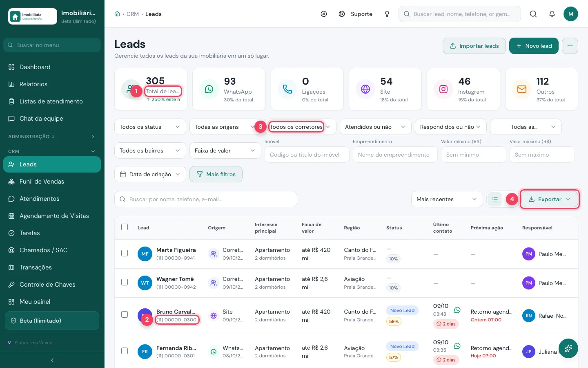Click the compass icon in the top bar
588x368 pixels.
(x=324, y=14)
